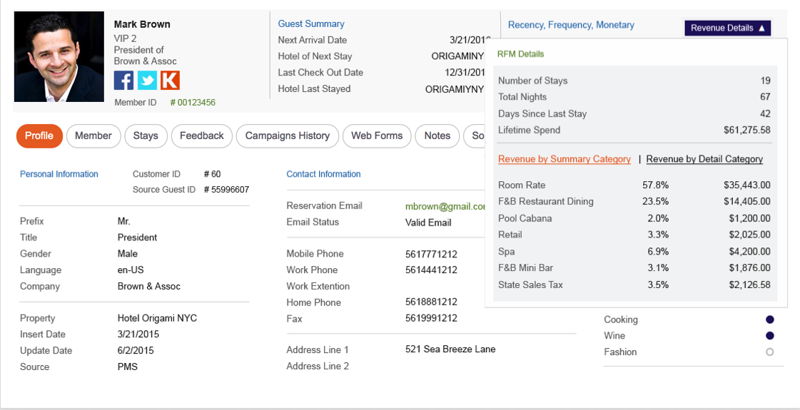800x410 pixels.
Task: Open the Stays tab
Action: pos(146,136)
